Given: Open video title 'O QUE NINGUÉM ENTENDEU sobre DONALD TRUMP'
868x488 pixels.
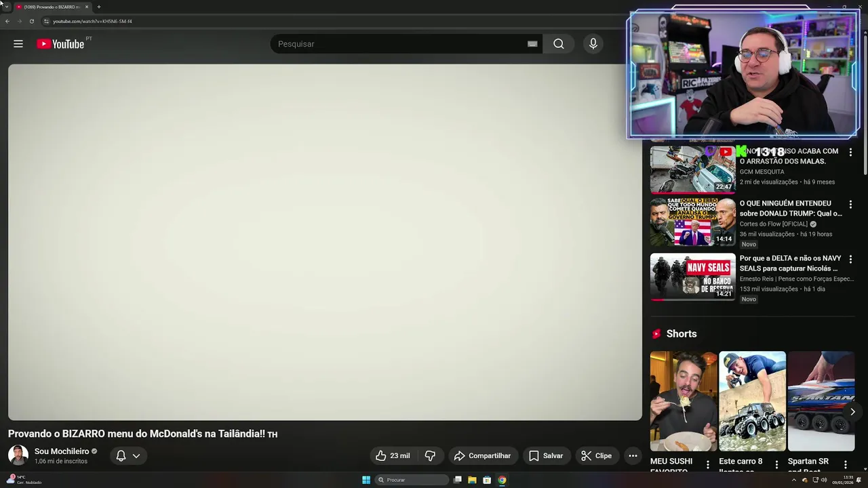Looking at the screenshot, I should 791,208.
